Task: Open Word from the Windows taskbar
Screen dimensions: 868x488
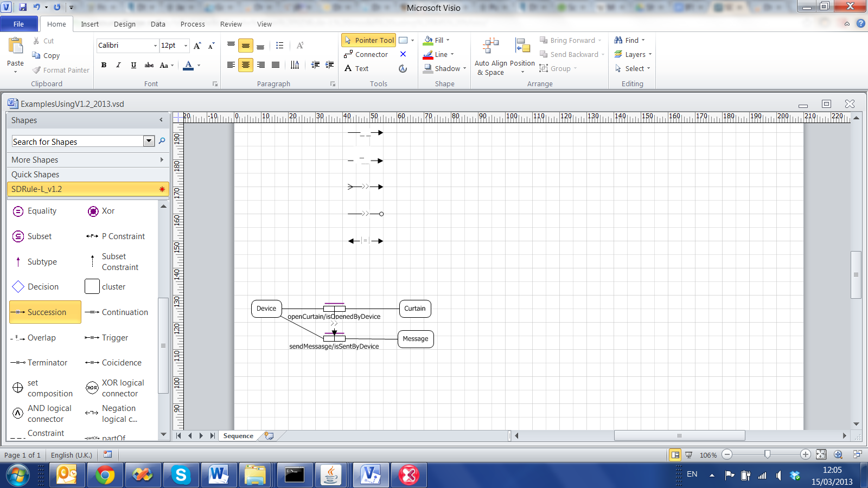Action: [218, 475]
